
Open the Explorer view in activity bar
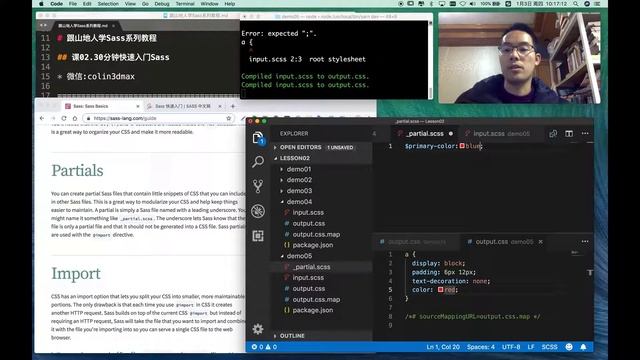258,138
